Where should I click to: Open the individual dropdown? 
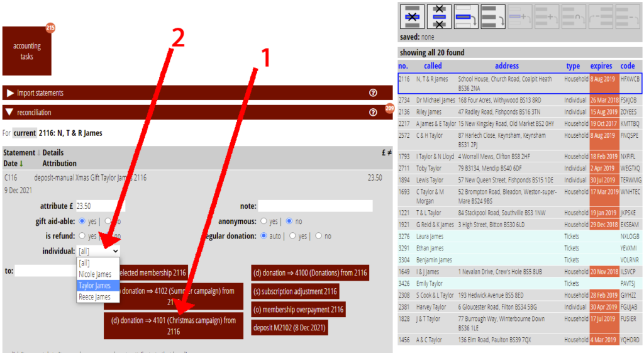[98, 250]
